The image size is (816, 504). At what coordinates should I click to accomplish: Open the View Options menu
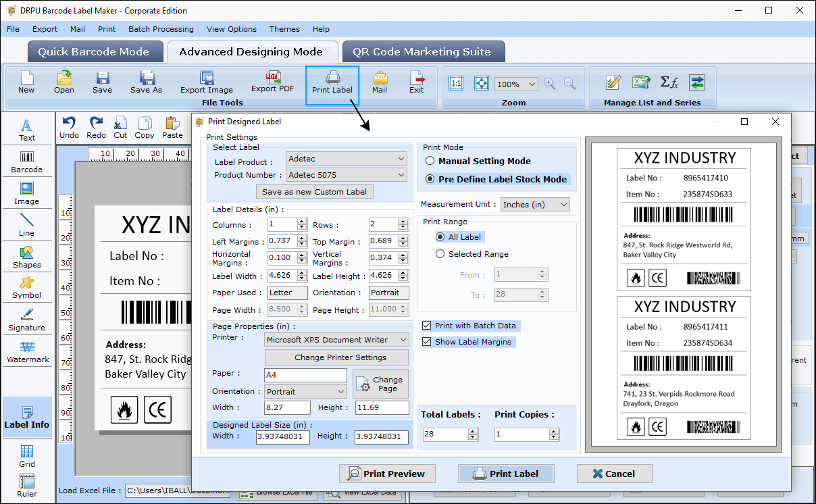[x=232, y=29]
